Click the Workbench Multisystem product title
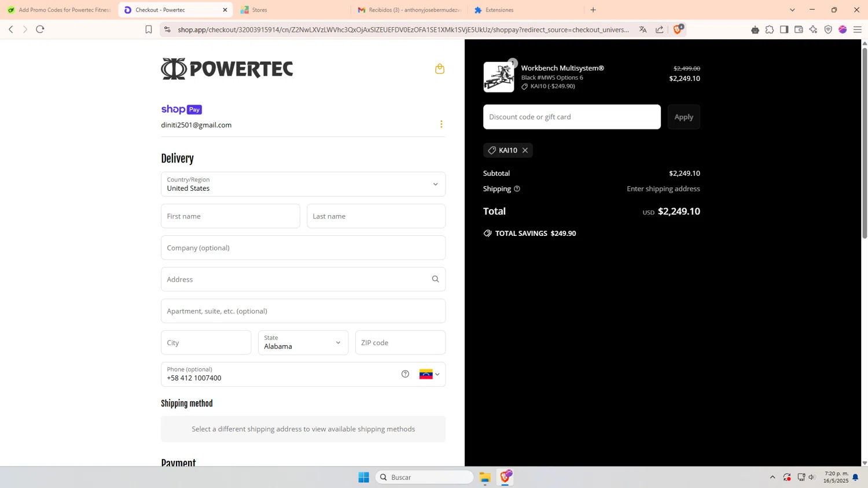The width and height of the screenshot is (868, 488). 562,68
